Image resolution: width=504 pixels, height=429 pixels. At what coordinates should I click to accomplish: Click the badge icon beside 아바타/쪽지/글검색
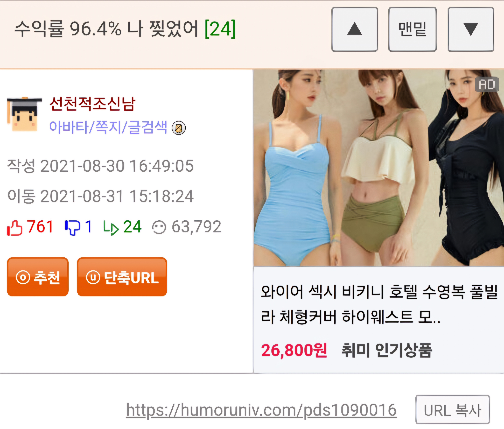[x=179, y=128]
